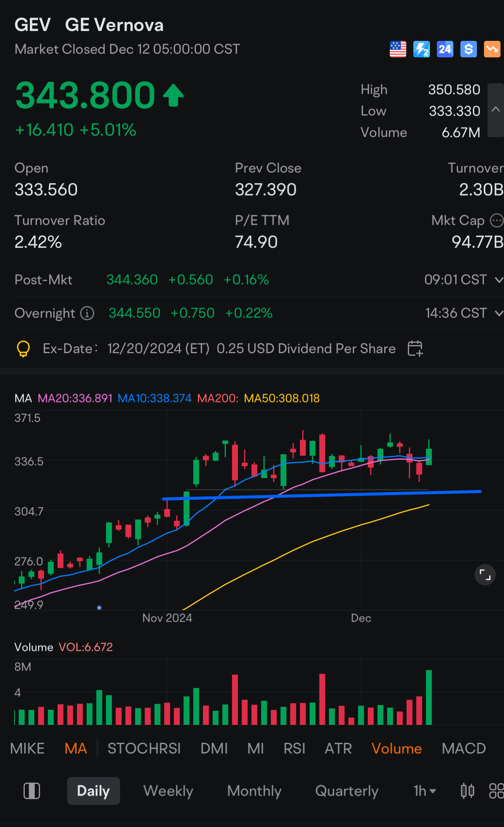Tap the lightbulb tip icon

pyautogui.click(x=23, y=348)
